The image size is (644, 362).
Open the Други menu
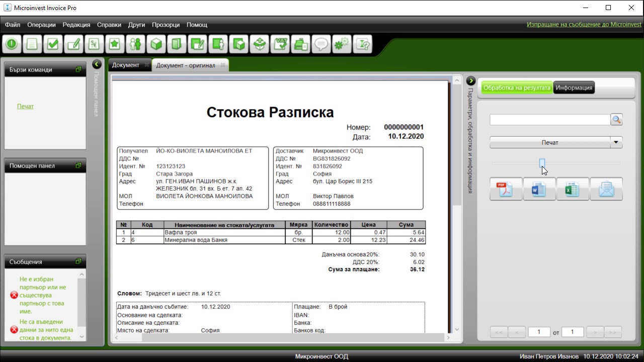136,25
